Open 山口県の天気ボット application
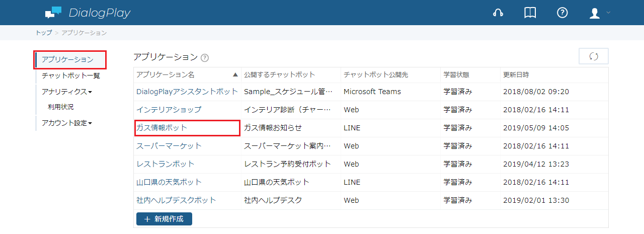Viewport: 644px width, 234px height. pyautogui.click(x=169, y=182)
